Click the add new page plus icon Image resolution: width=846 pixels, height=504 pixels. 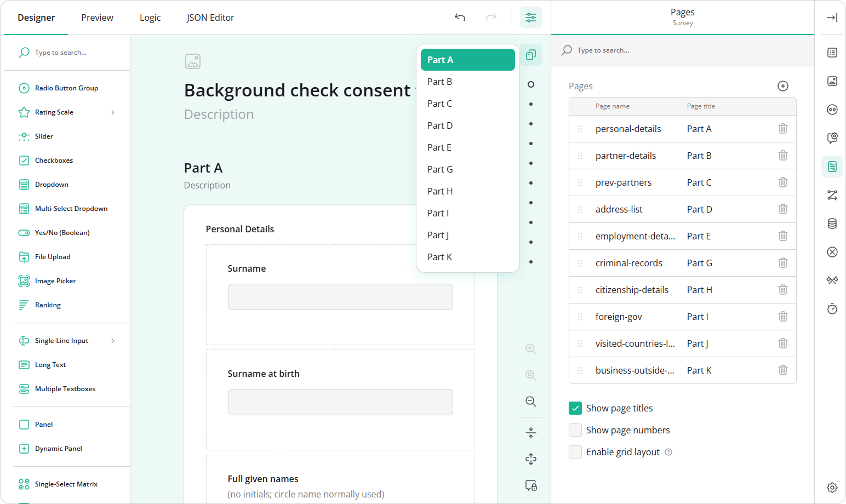coord(783,86)
